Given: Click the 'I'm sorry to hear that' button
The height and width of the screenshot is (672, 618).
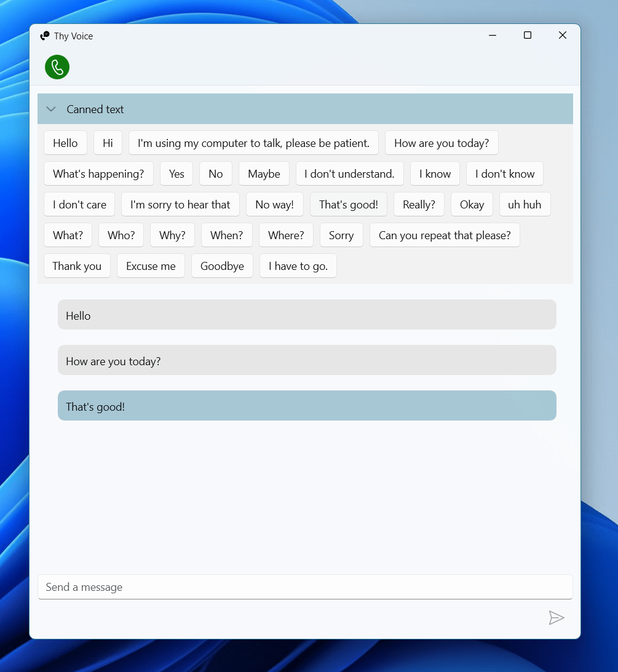Looking at the screenshot, I should tap(180, 205).
